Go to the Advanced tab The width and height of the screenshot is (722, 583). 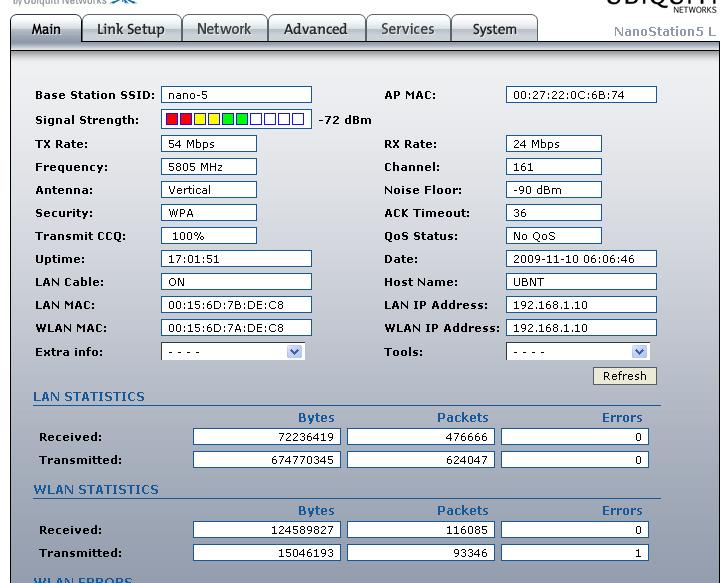(x=315, y=29)
